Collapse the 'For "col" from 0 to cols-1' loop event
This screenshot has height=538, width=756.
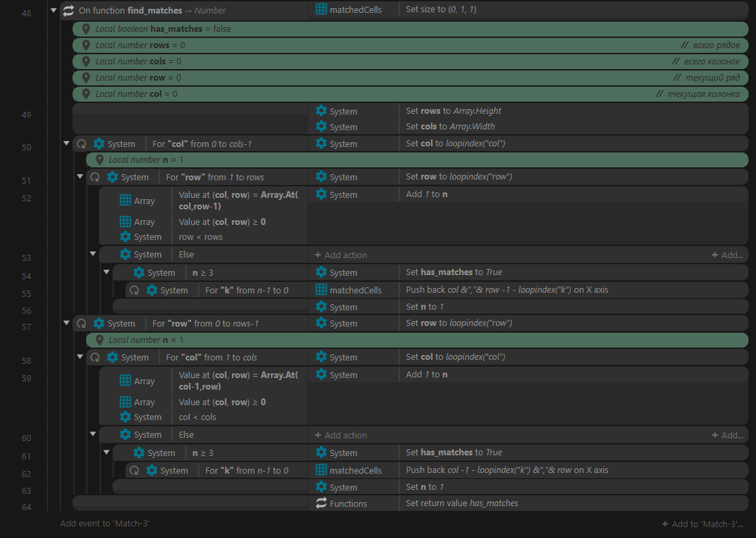click(x=66, y=143)
